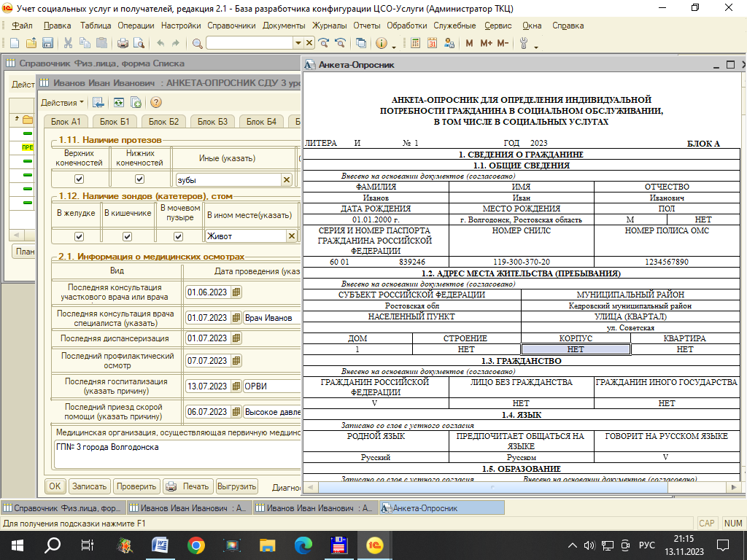747x560 pixels.
Task: Switch to the 'Блок Б2' tab
Action: pos(163,122)
